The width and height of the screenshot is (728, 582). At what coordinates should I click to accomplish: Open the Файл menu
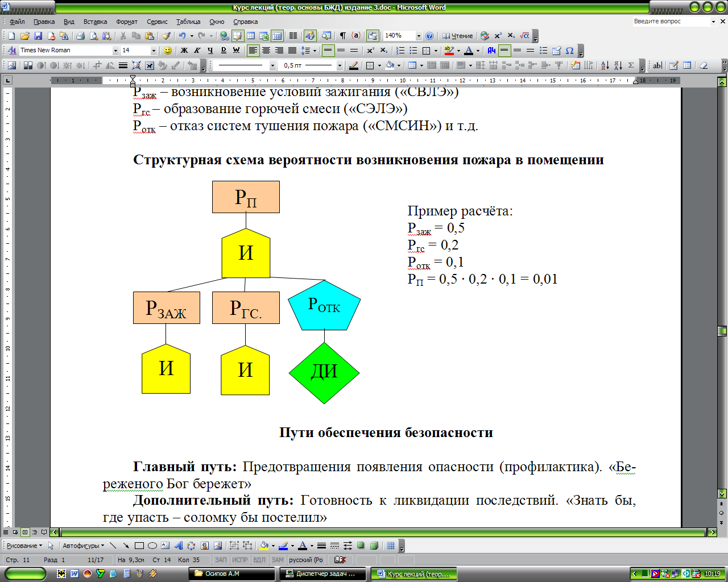[18, 22]
